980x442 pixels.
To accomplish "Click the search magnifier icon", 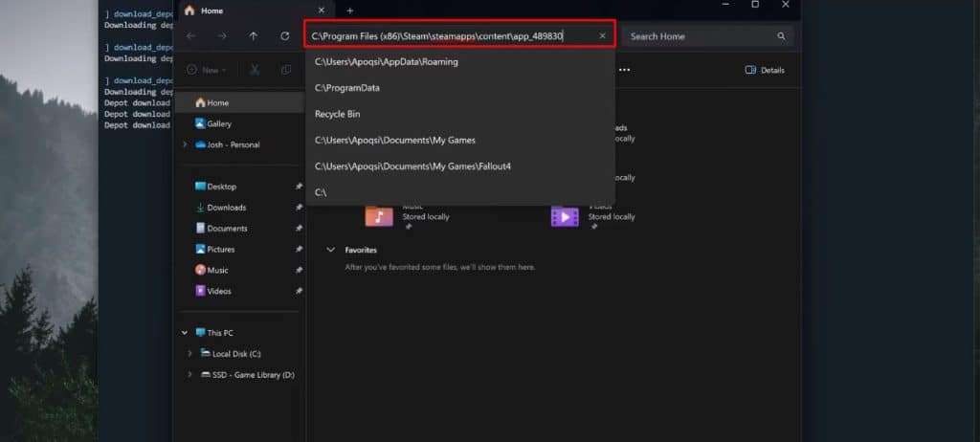I will [781, 36].
